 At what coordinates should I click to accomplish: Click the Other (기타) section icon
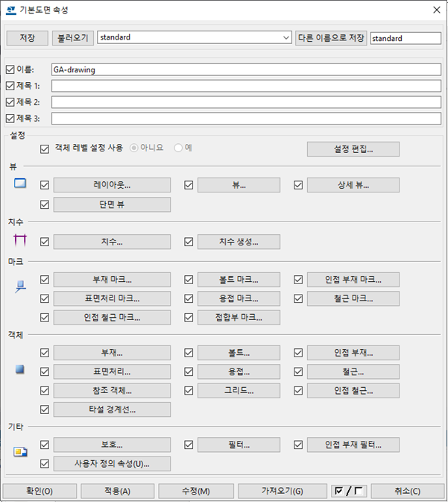(20, 451)
